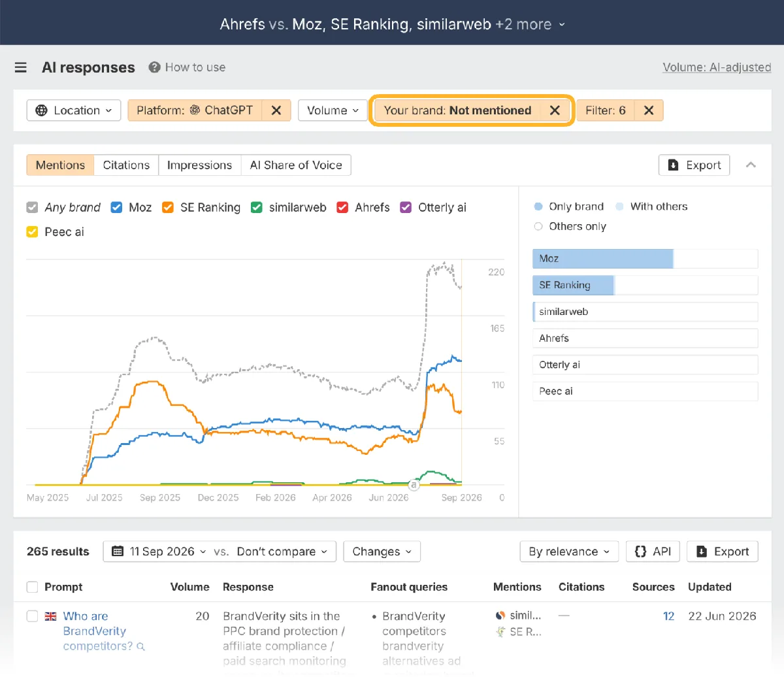The height and width of the screenshot is (677, 784).
Task: Click the Otterly ai row in brand list
Action: point(645,365)
